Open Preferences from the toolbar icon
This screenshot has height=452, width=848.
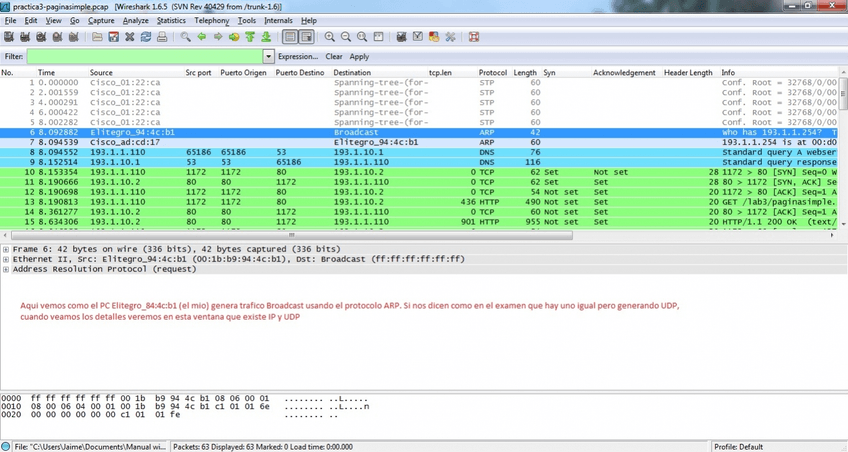(x=450, y=37)
